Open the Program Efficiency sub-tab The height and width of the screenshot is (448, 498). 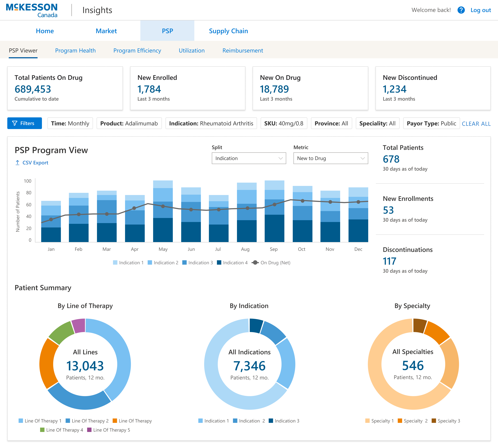click(137, 50)
